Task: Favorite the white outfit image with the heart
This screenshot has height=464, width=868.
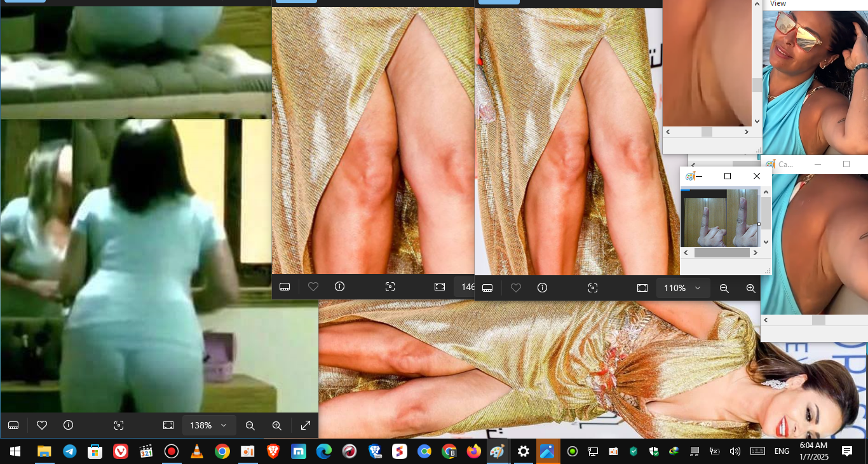Action: point(42,425)
